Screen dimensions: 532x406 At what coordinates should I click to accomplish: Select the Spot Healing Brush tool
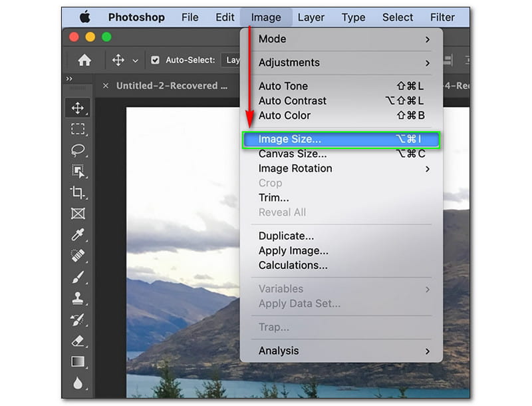click(78, 256)
